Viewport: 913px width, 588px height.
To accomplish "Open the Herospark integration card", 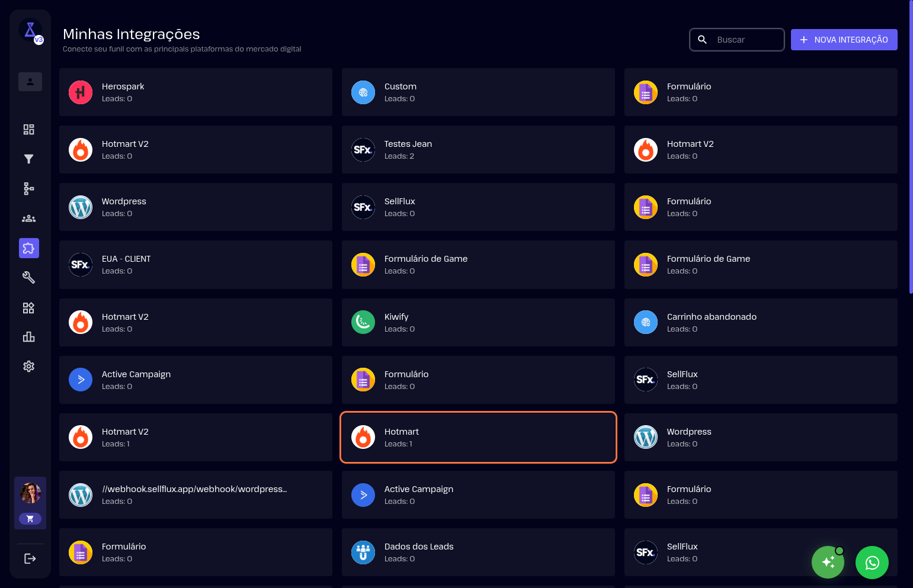I will pyautogui.click(x=196, y=92).
